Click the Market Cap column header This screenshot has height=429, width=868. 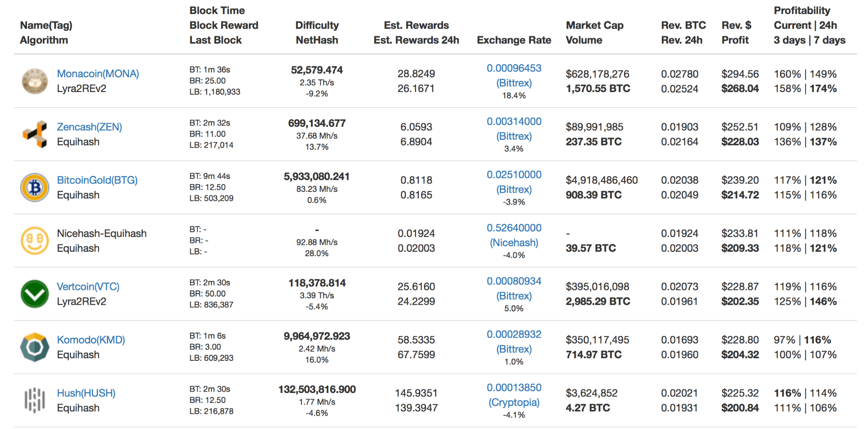(594, 25)
